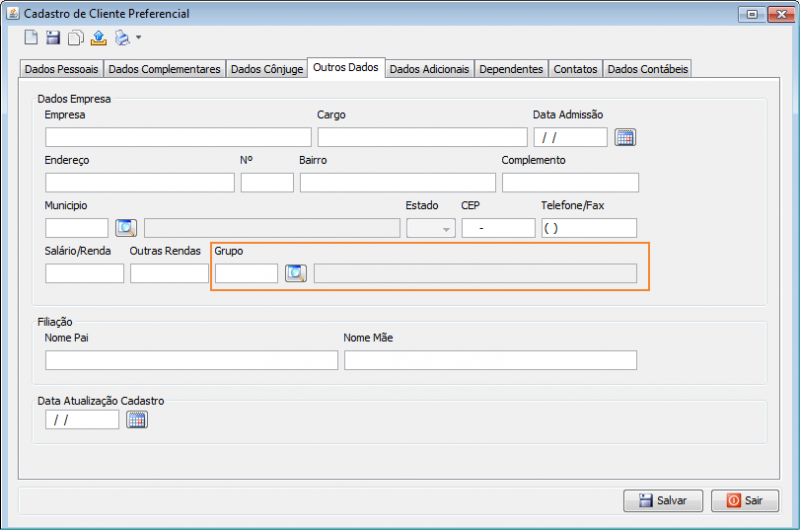
Task: Click the Print toolbar icon
Action: click(x=122, y=38)
